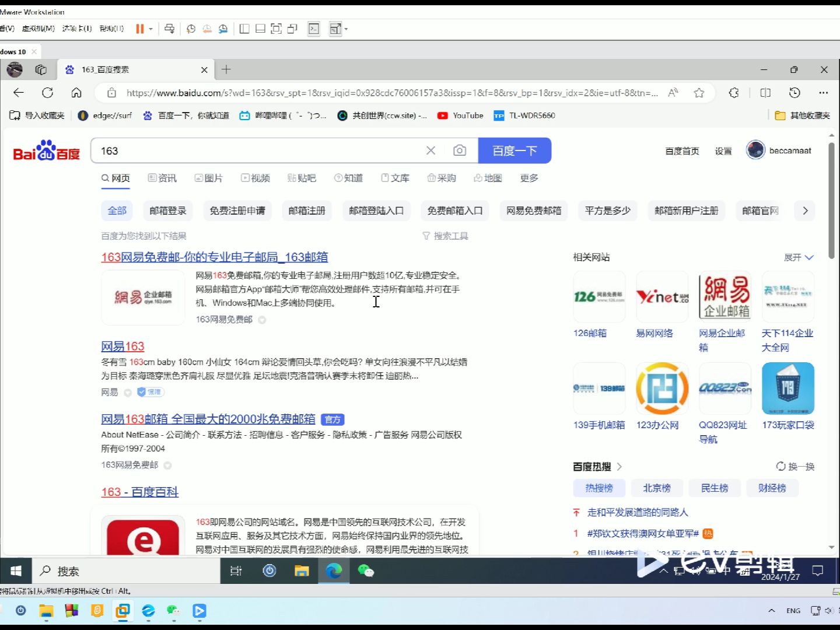Screen dimensions: 840x630
Task: Click the beccamaat account avatar
Action: (755, 150)
